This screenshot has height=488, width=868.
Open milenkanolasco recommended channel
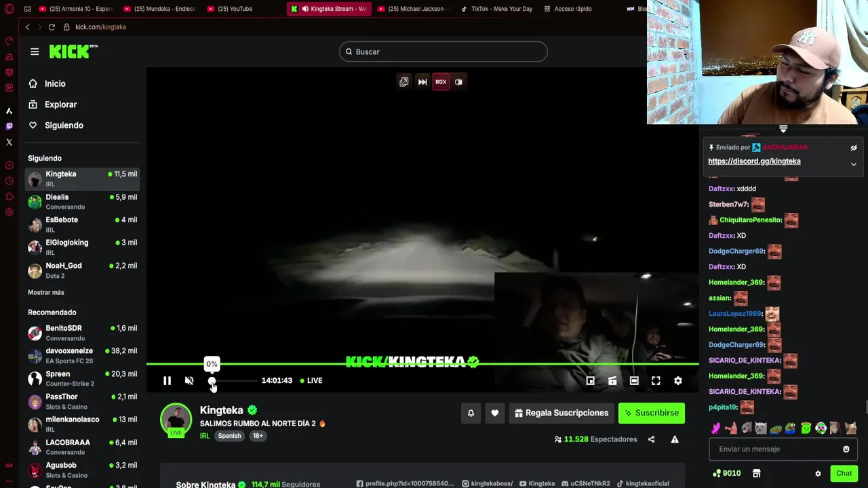point(82,424)
